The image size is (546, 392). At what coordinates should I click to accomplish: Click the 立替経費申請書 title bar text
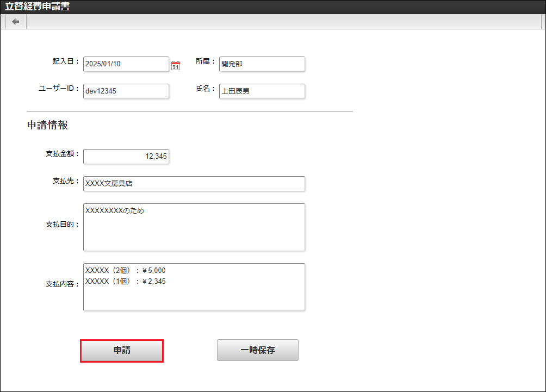37,7
